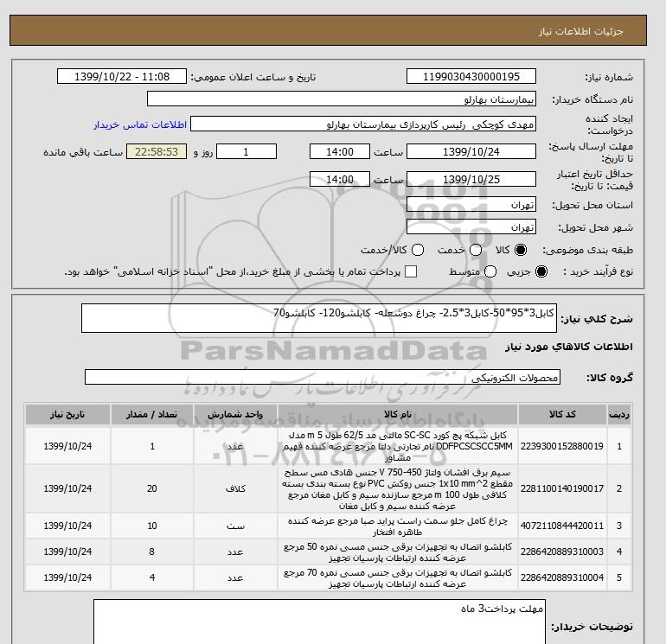This screenshot has width=666, height=644.
Task: Click quantity 20 in row 2
Action: [151, 488]
